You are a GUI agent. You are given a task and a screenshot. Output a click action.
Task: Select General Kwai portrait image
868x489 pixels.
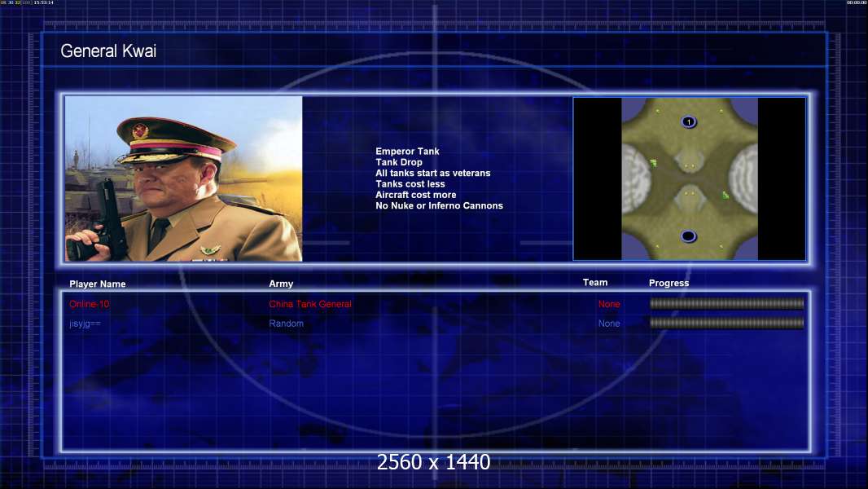pyautogui.click(x=184, y=178)
